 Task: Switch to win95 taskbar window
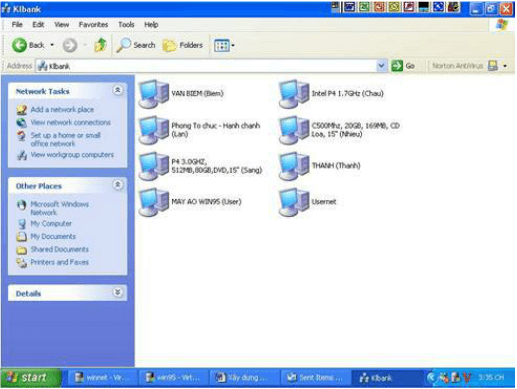click(x=172, y=378)
